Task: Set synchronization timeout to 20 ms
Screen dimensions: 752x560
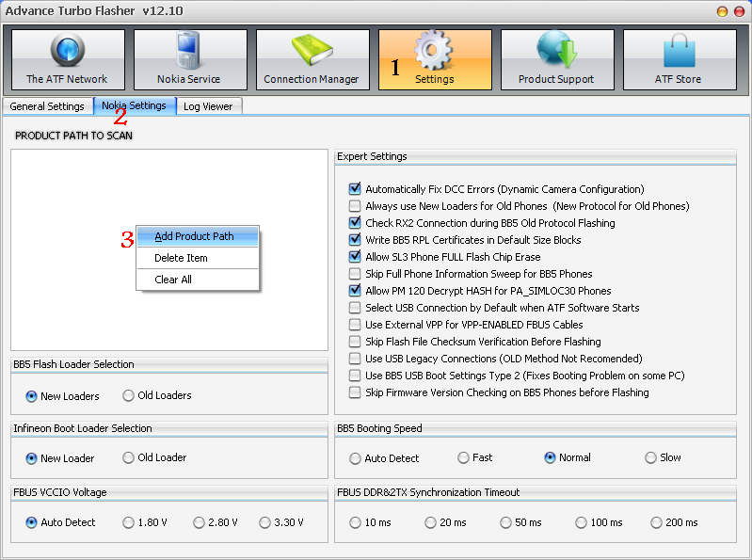Action: (x=430, y=522)
